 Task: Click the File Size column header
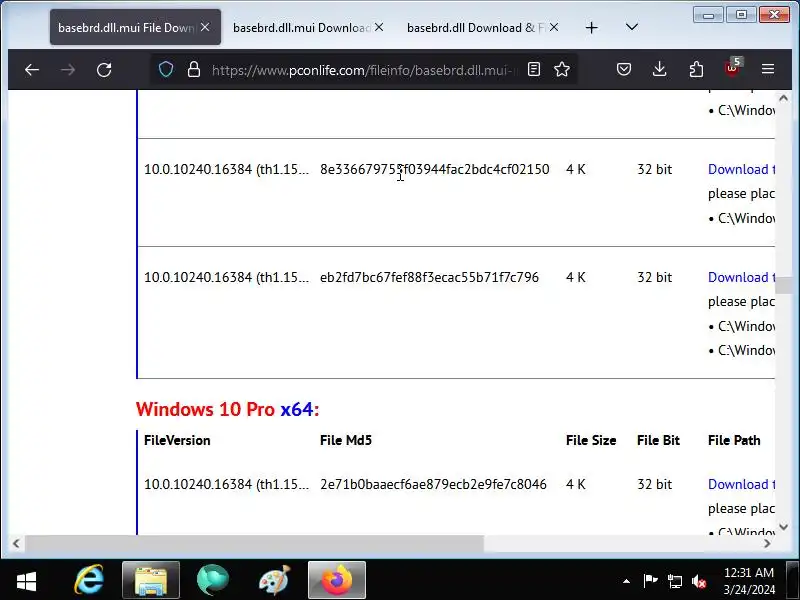(x=591, y=440)
